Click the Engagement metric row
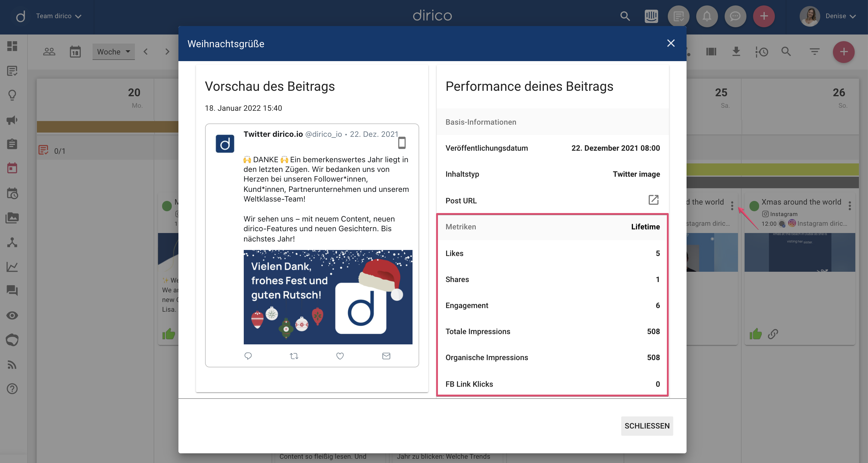 pos(552,305)
